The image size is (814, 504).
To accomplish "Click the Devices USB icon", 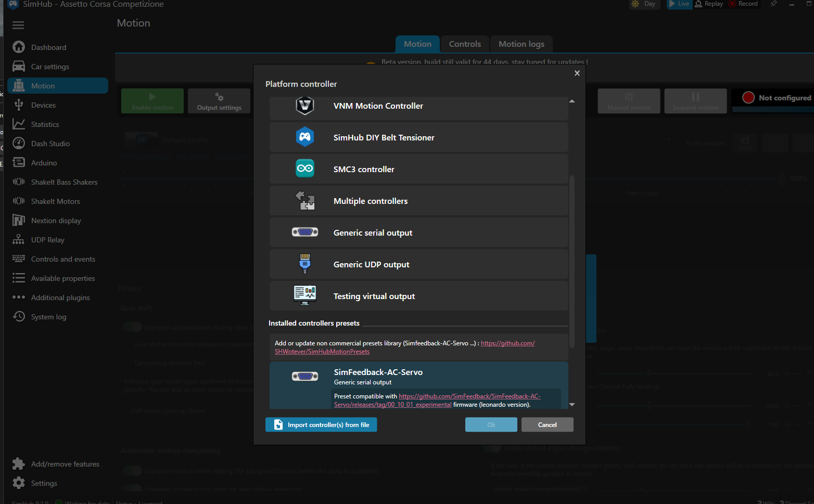I will point(19,105).
